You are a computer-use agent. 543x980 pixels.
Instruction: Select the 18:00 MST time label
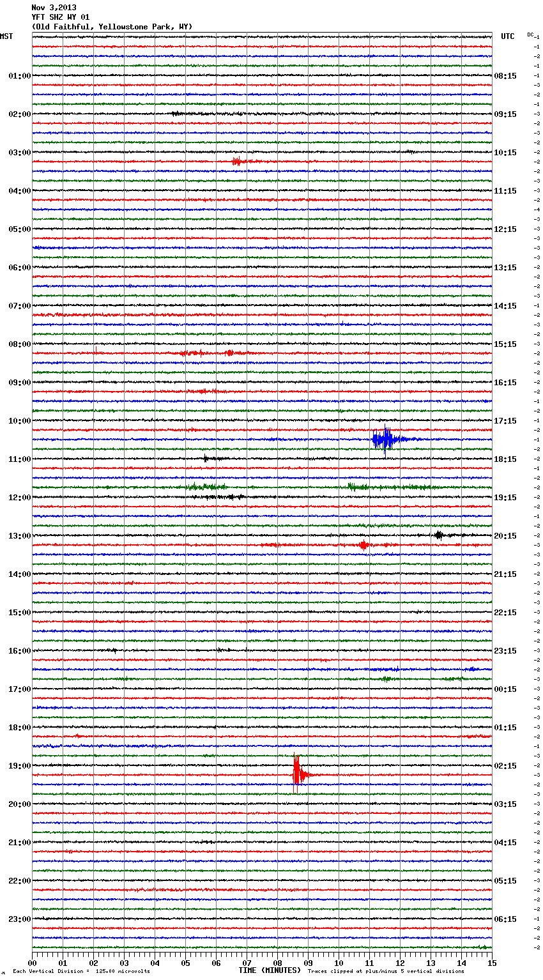[20, 728]
